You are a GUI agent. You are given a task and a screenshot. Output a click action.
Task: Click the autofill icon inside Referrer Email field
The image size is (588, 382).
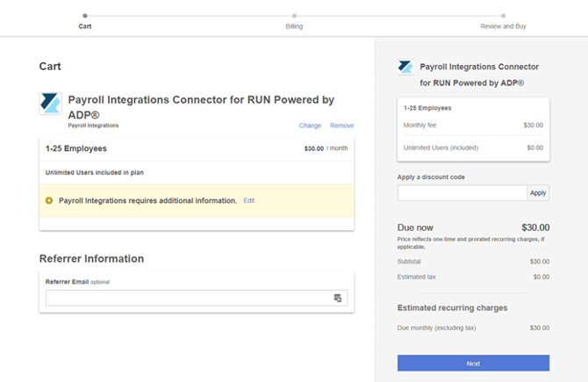click(x=338, y=299)
